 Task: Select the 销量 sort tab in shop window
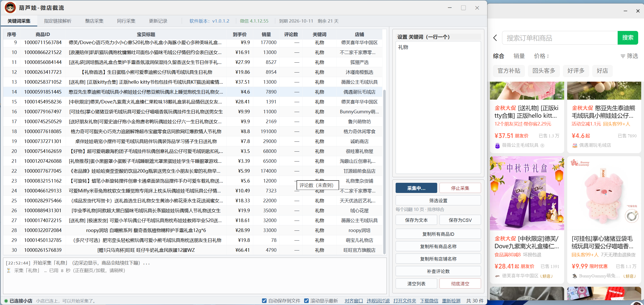click(519, 56)
